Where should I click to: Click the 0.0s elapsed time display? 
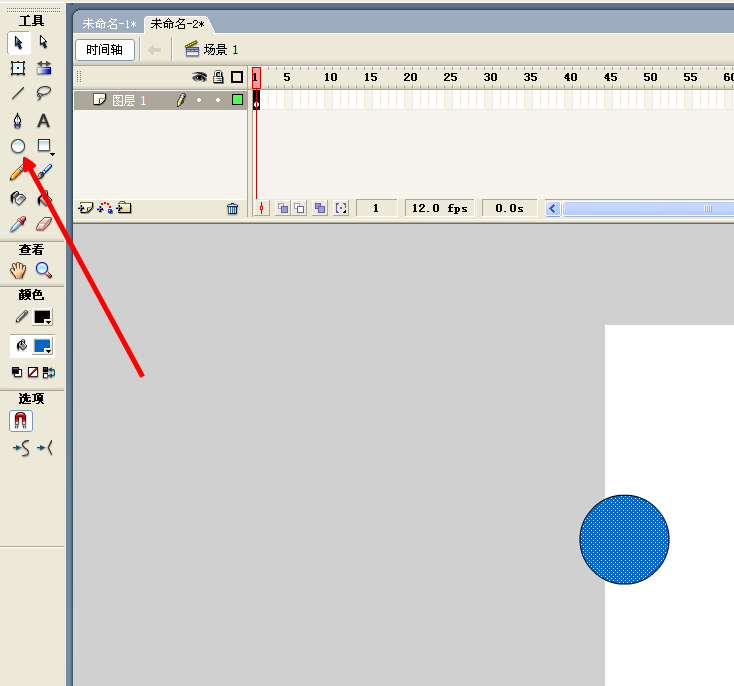click(x=509, y=208)
